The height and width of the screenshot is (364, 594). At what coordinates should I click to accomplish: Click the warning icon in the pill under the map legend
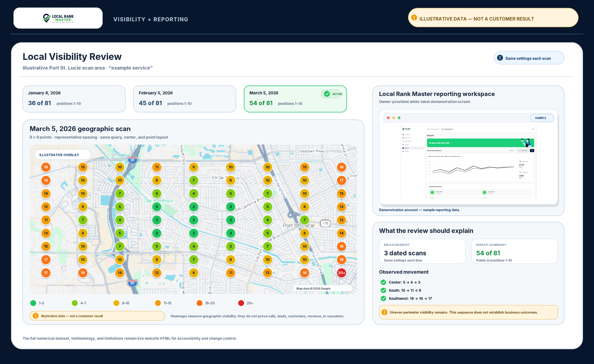click(35, 316)
